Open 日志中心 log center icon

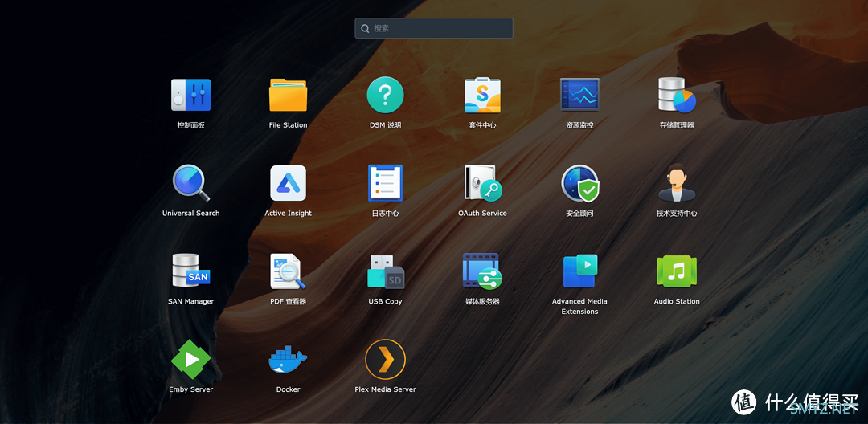click(385, 183)
